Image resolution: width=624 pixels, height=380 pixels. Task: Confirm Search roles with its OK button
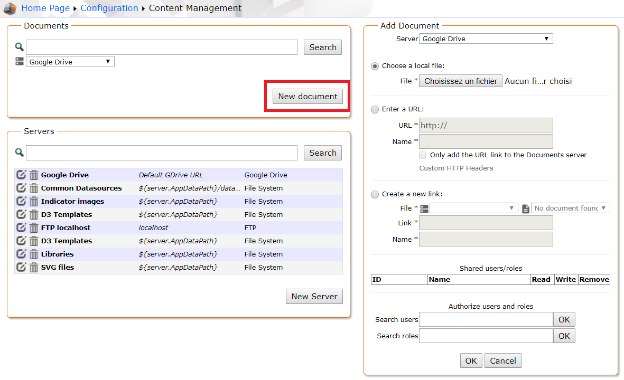[x=564, y=336]
